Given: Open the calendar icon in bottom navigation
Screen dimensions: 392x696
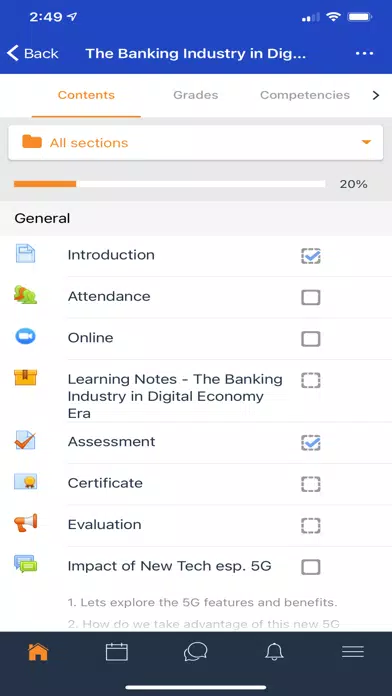Looking at the screenshot, I should coord(117,652).
